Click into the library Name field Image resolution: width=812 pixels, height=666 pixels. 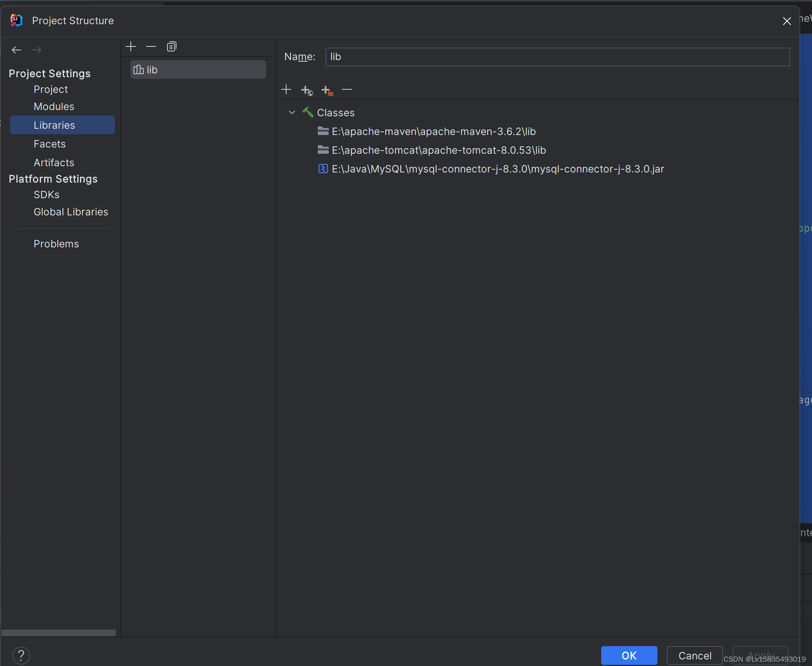click(557, 57)
